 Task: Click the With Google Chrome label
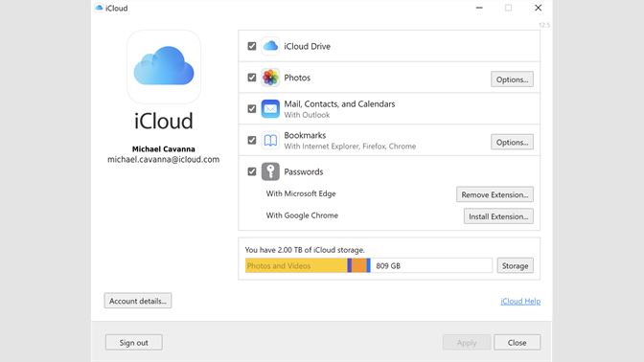tap(302, 215)
